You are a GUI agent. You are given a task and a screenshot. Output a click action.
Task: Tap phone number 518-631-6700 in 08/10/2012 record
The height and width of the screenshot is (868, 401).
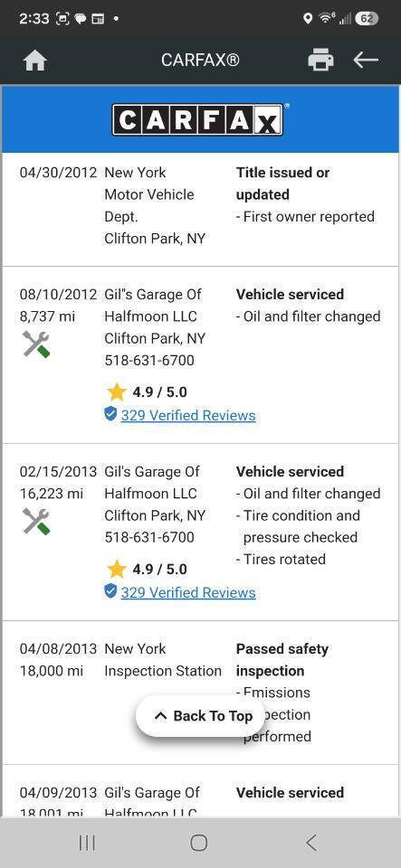click(x=149, y=361)
